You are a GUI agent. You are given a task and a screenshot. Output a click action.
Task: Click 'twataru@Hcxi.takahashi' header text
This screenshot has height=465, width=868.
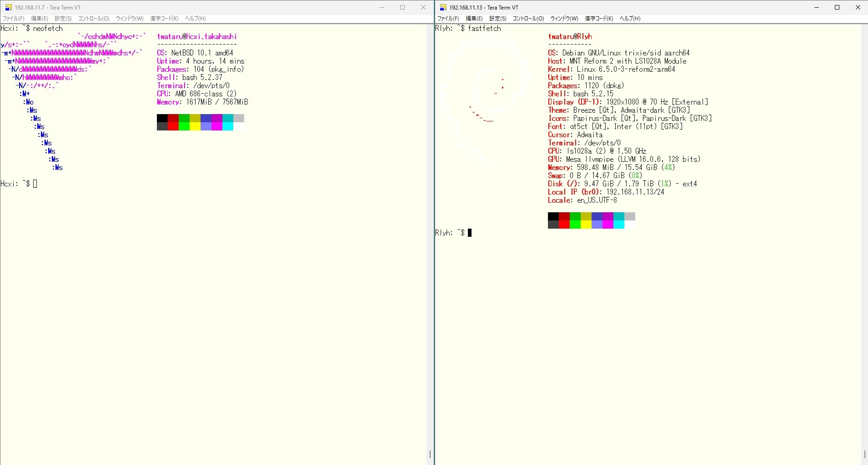pyautogui.click(x=197, y=36)
